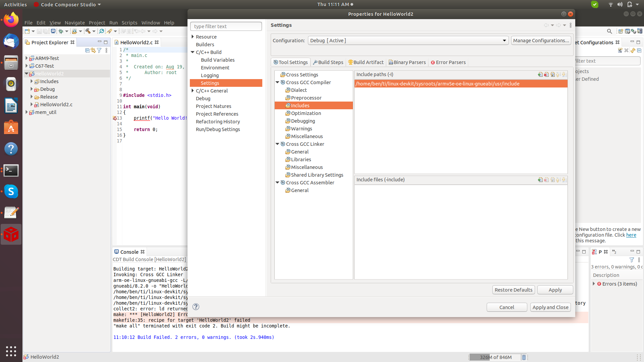Screen dimensions: 644x362
Task: Open the Error Parsers tab
Action: [448, 62]
